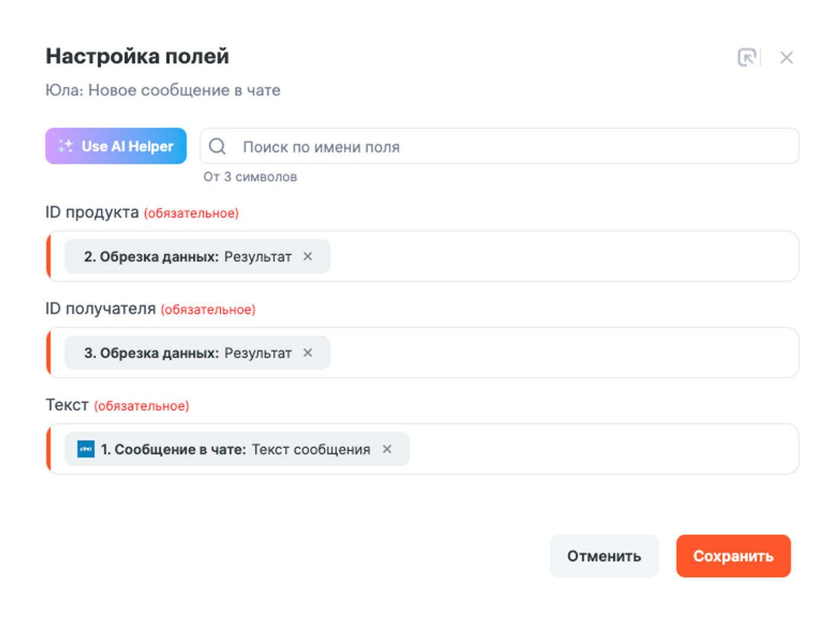Remove the 'Сообщение в чате' tag
The height and width of the screenshot is (619, 840).
point(387,449)
